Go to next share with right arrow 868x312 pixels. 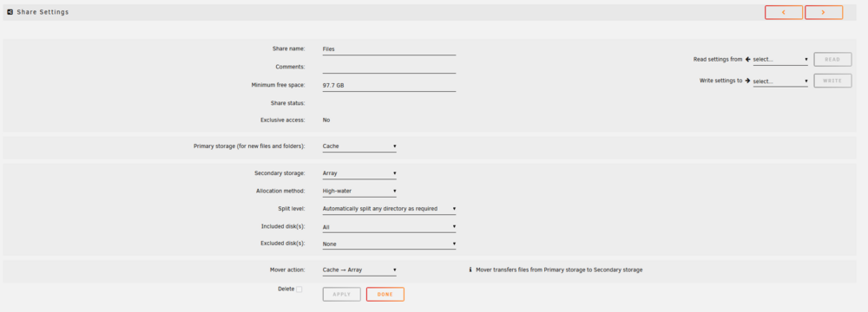click(x=823, y=12)
